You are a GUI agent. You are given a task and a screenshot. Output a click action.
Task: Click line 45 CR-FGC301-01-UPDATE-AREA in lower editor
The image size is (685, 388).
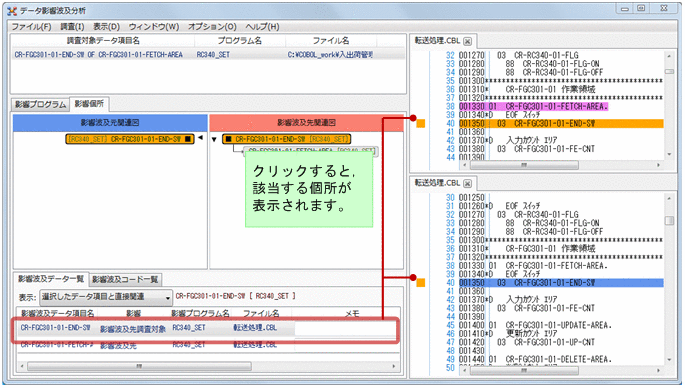[535, 326]
